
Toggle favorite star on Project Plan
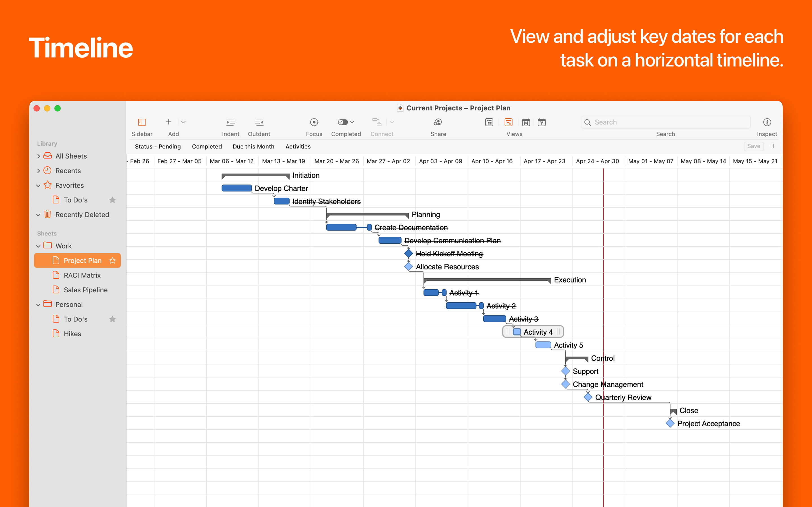[112, 261]
